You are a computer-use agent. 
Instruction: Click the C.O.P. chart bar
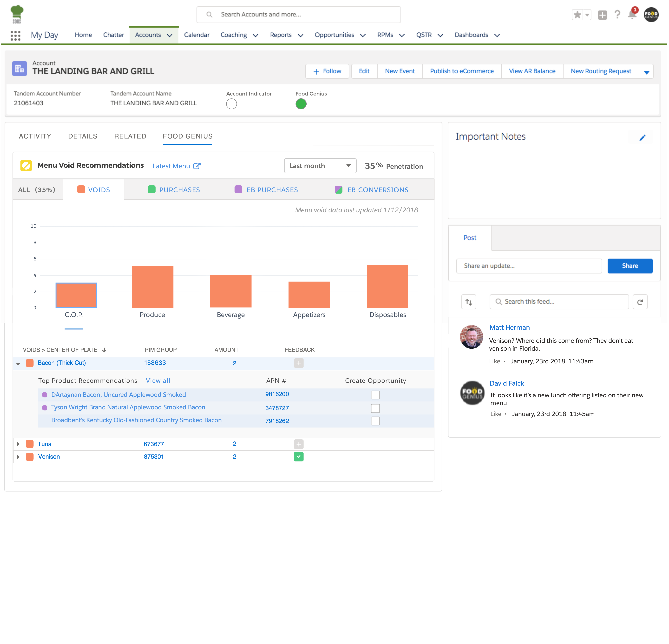click(76, 295)
